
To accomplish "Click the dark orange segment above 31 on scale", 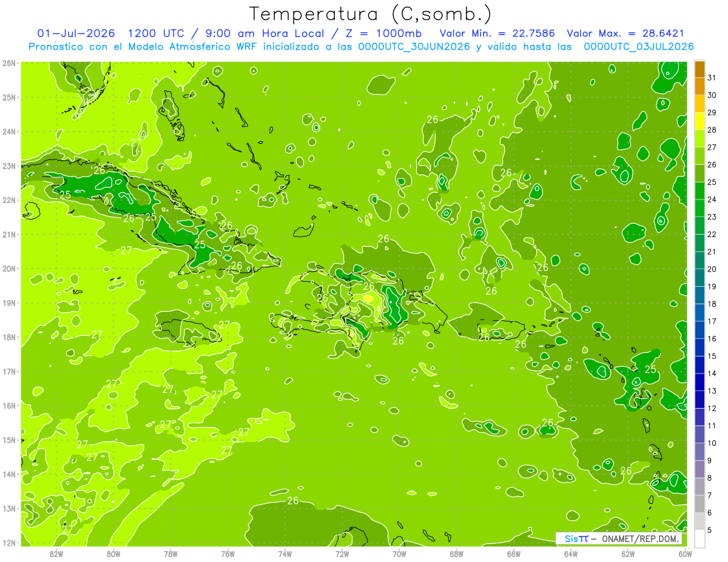I will [x=699, y=70].
